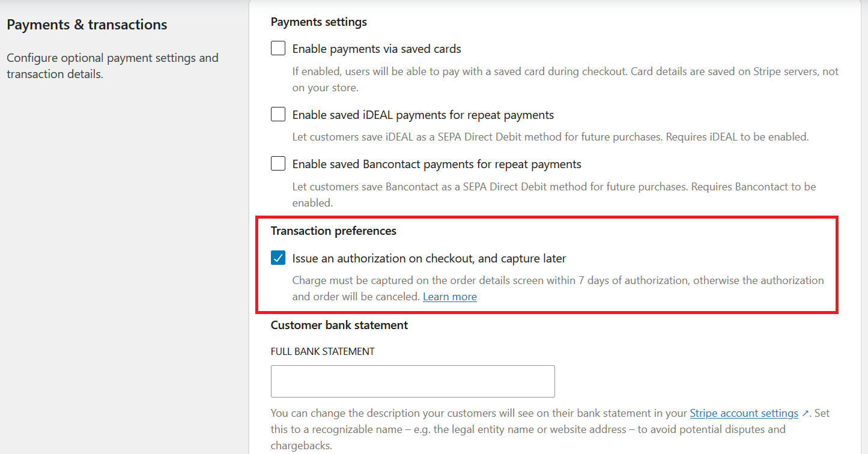
Task: Click the Payments & transactions section heading
Action: click(87, 25)
